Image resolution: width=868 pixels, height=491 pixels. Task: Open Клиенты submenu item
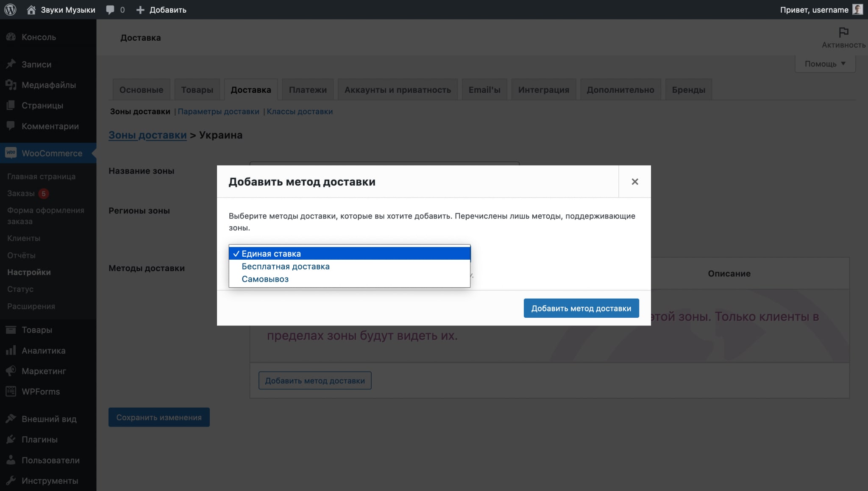(24, 238)
